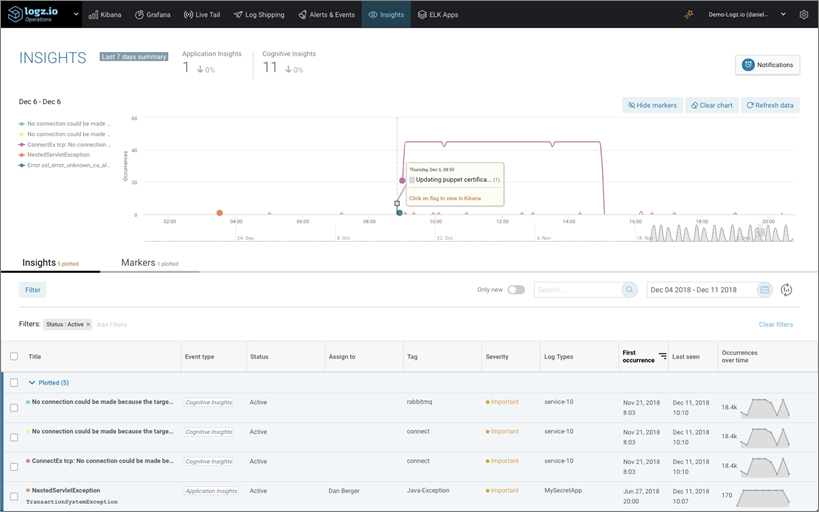Viewport: 819px width, 512px height.
Task: Click the NestedServletException legend entry
Action: [54, 155]
